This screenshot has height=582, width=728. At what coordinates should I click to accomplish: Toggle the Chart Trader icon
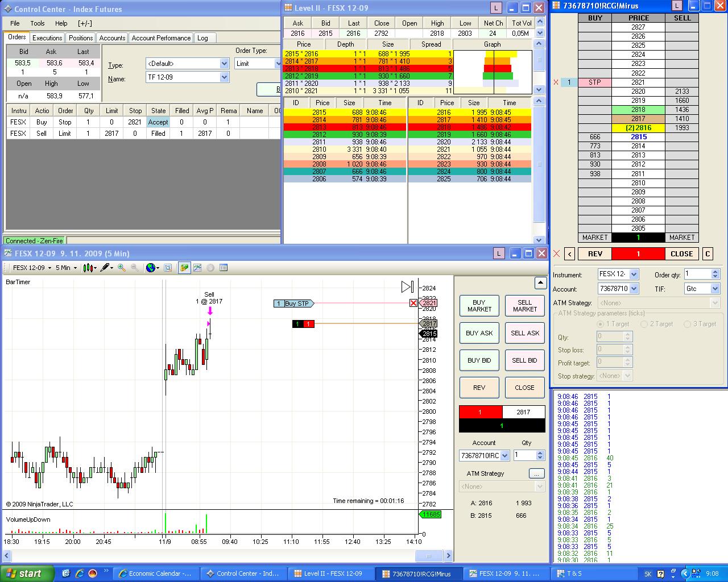(x=184, y=268)
